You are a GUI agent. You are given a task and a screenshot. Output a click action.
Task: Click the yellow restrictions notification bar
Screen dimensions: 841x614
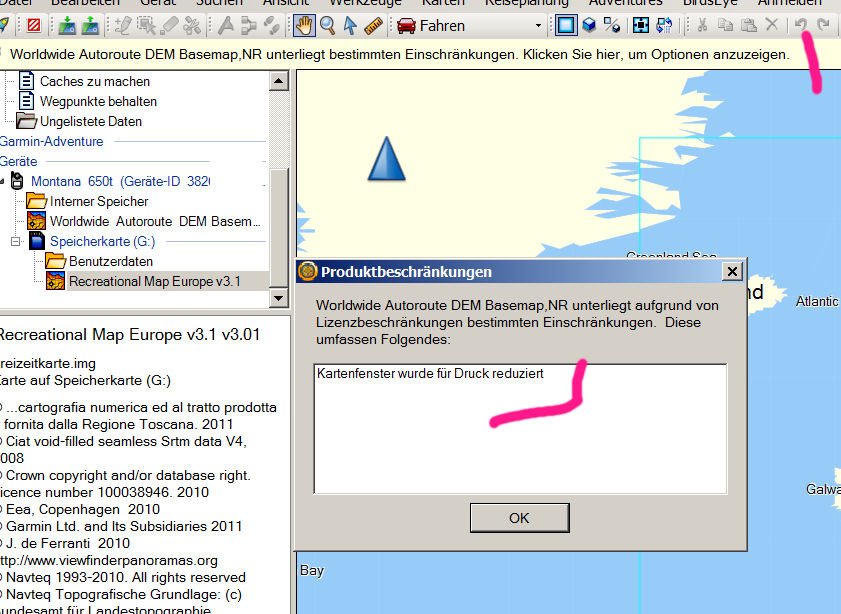(x=400, y=54)
